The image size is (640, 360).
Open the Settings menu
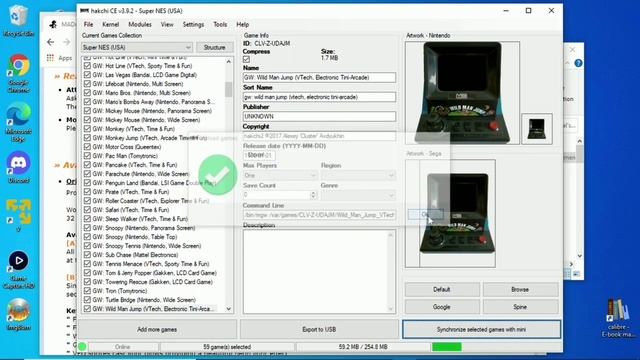pos(193,24)
